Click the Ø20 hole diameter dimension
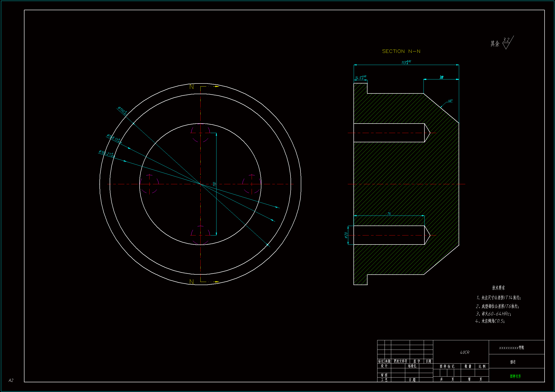Screen dimensions: 555x392 [x=346, y=235]
